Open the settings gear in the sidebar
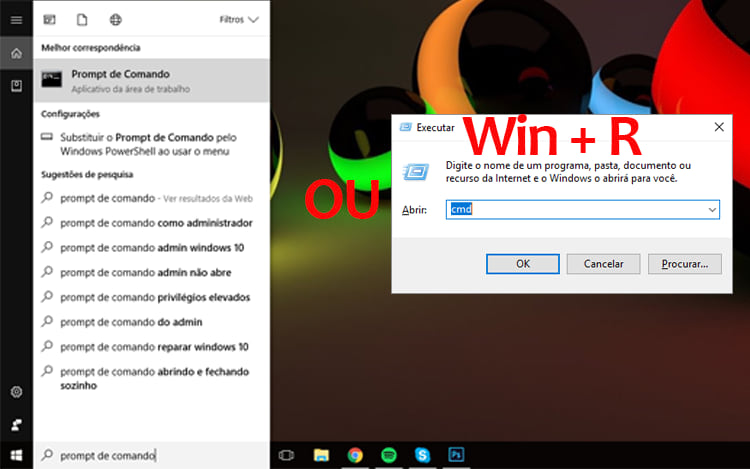The image size is (750, 469). [x=16, y=392]
